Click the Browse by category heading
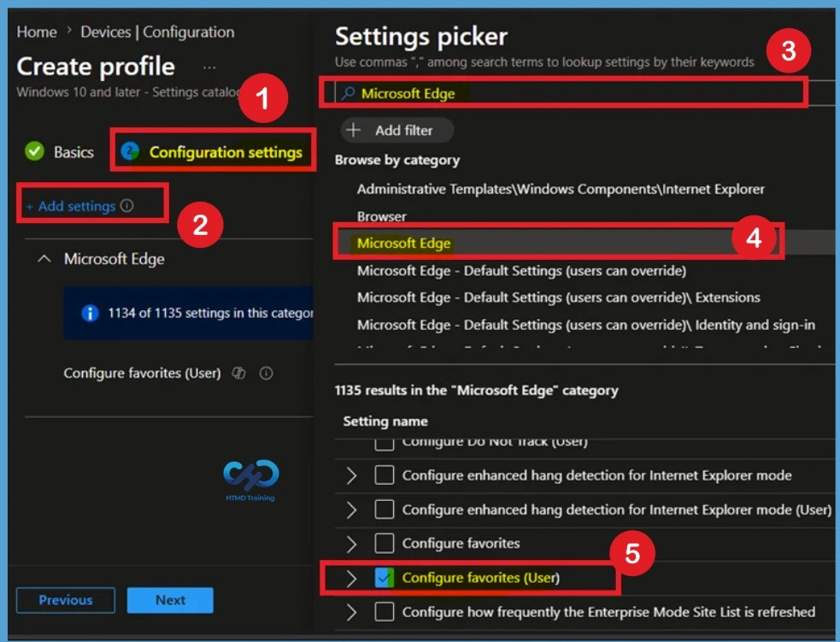Screen dimensions: 840x642 [397, 160]
